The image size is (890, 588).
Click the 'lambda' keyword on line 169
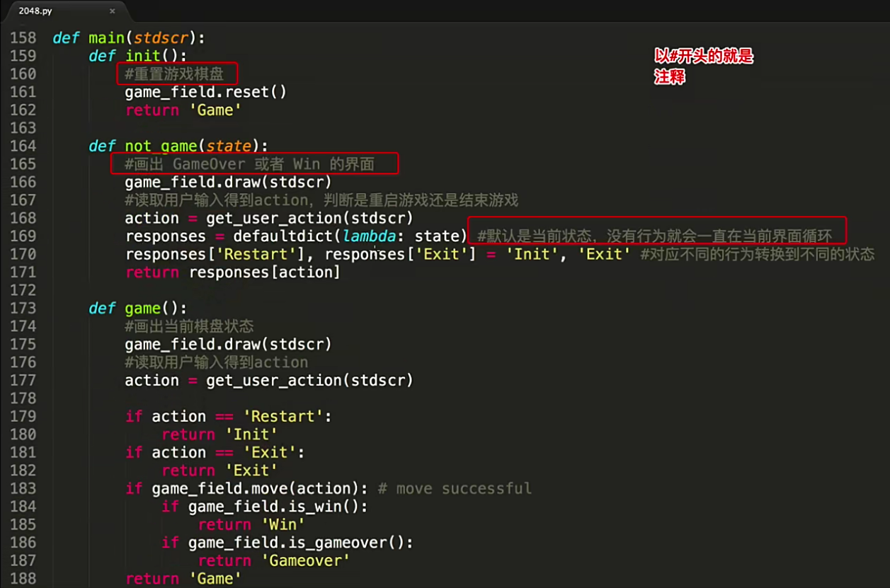coord(369,236)
